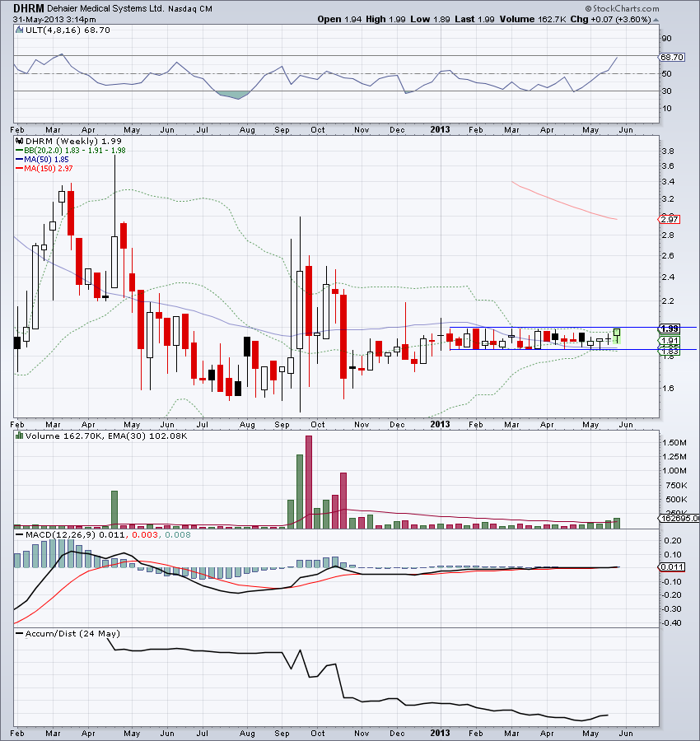Click the up-arrow triangle after the Chg value
Screen dimensions: 700x741
click(x=656, y=20)
